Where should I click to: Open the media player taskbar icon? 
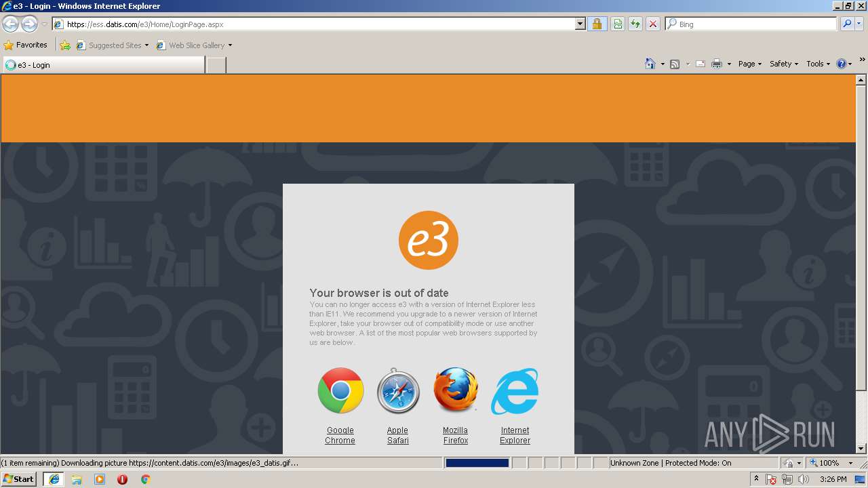pyautogui.click(x=100, y=479)
